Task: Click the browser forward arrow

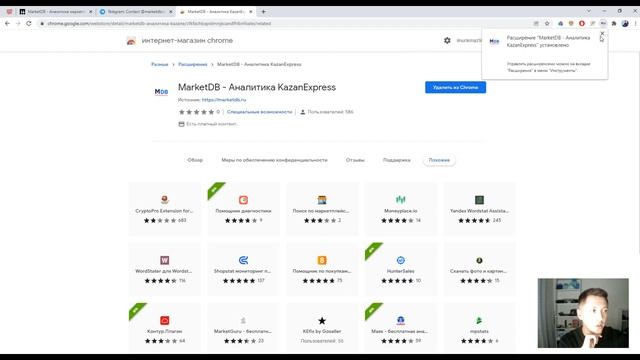Action: [x=18, y=24]
